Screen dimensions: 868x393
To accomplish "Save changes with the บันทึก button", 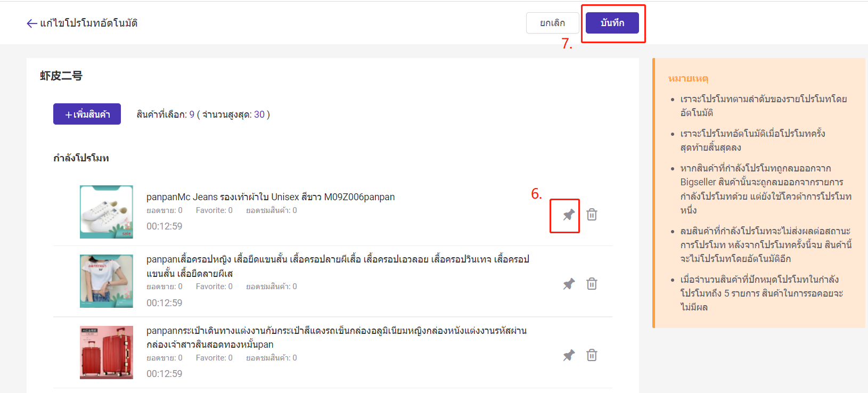I will pos(612,23).
